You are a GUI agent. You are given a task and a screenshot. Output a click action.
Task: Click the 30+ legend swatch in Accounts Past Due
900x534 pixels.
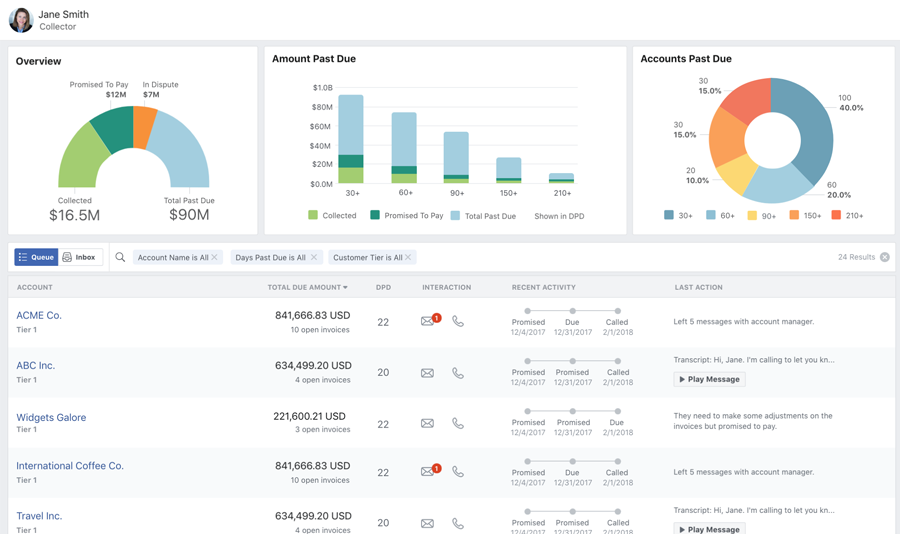click(x=669, y=215)
